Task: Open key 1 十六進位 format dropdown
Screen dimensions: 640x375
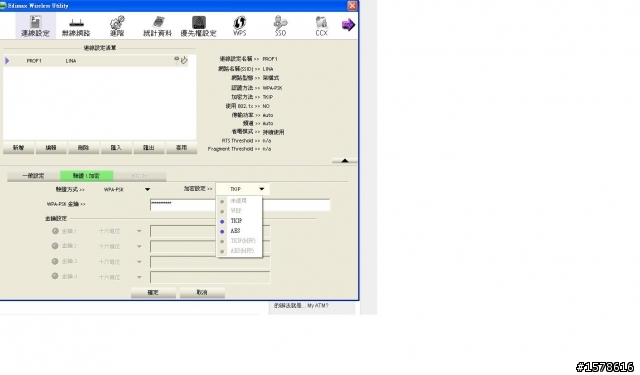Action: pos(139,231)
